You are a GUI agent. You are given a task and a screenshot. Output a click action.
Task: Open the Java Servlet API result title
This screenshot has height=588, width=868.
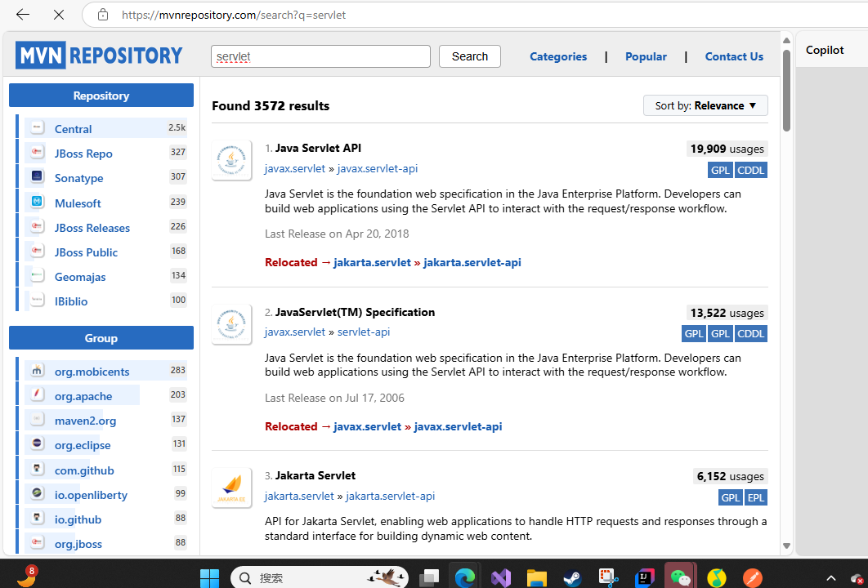pyautogui.click(x=318, y=148)
